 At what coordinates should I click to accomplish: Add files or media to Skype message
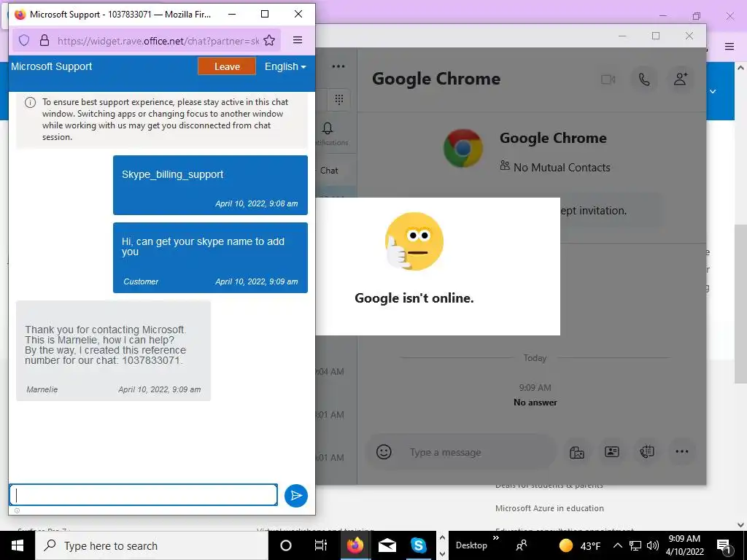pyautogui.click(x=576, y=451)
